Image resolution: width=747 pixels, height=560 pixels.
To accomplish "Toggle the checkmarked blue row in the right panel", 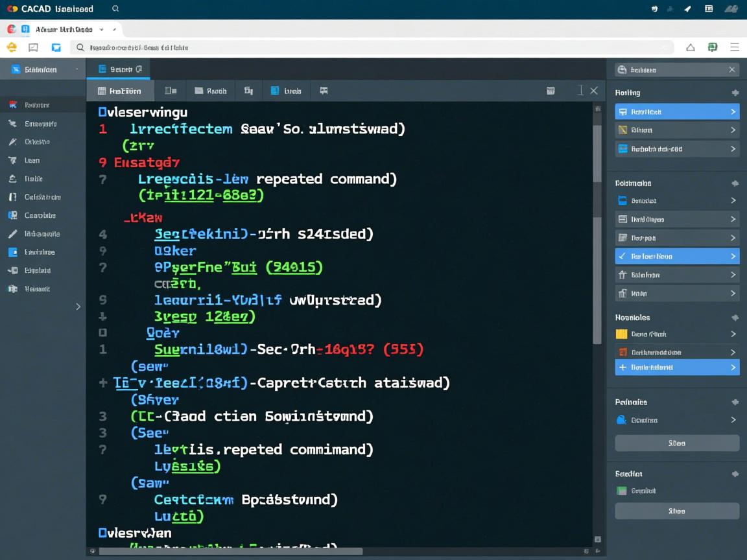I will [676, 256].
